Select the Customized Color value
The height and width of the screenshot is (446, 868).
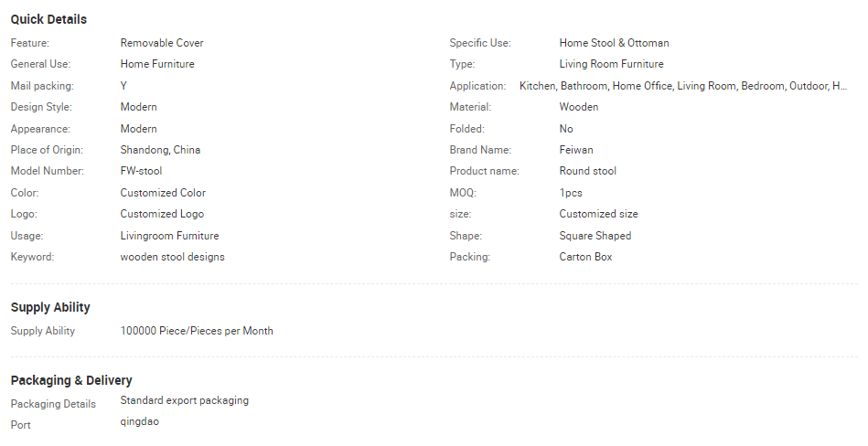coord(163,193)
